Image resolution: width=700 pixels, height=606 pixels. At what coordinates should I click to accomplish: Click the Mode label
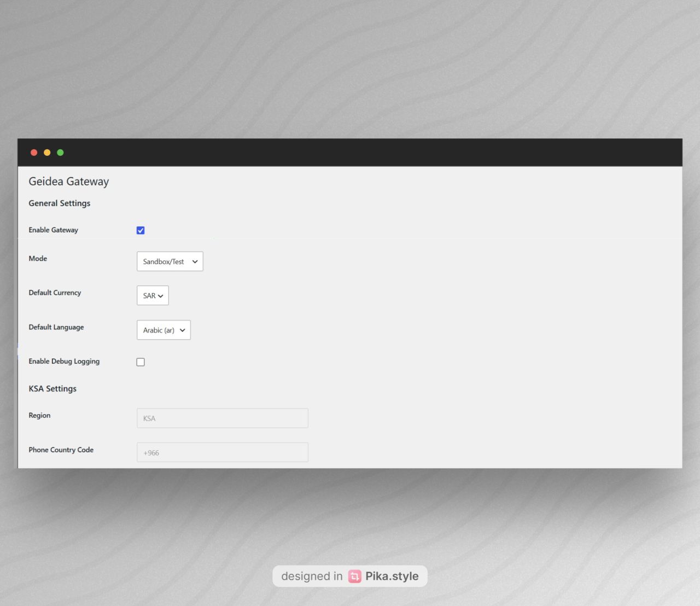tap(38, 258)
